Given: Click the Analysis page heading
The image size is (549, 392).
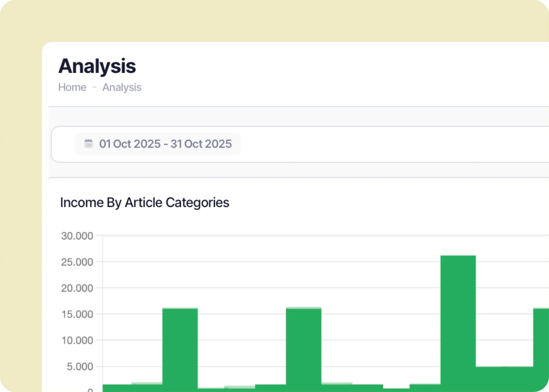Looking at the screenshot, I should click(97, 66).
